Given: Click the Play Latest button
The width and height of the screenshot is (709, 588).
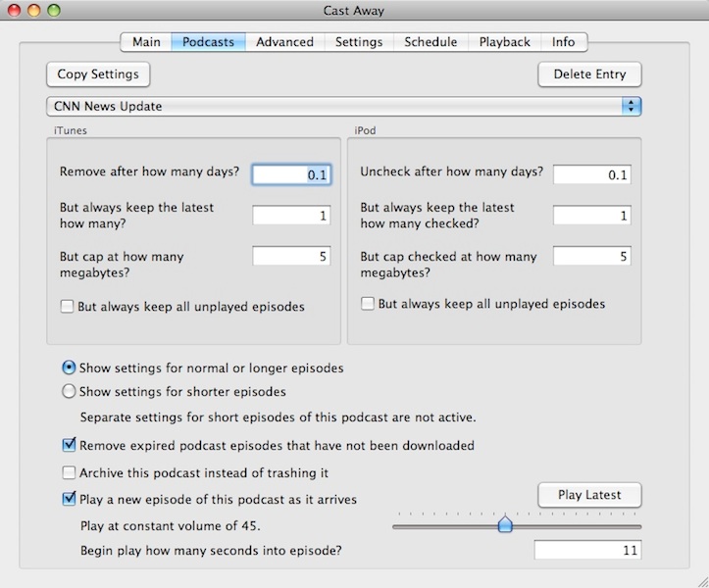Looking at the screenshot, I should pos(589,495).
